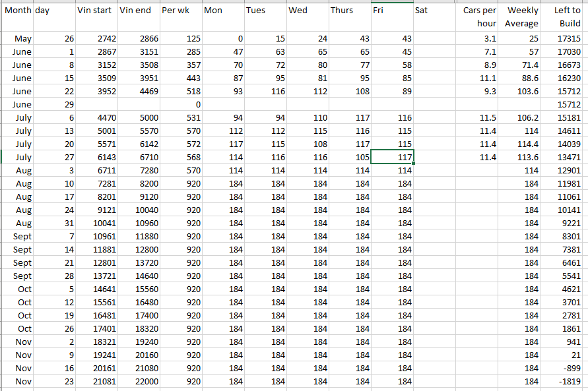The image size is (588, 391).
Task: Select the Left to Build cell showing 17315
Action: pos(566,39)
